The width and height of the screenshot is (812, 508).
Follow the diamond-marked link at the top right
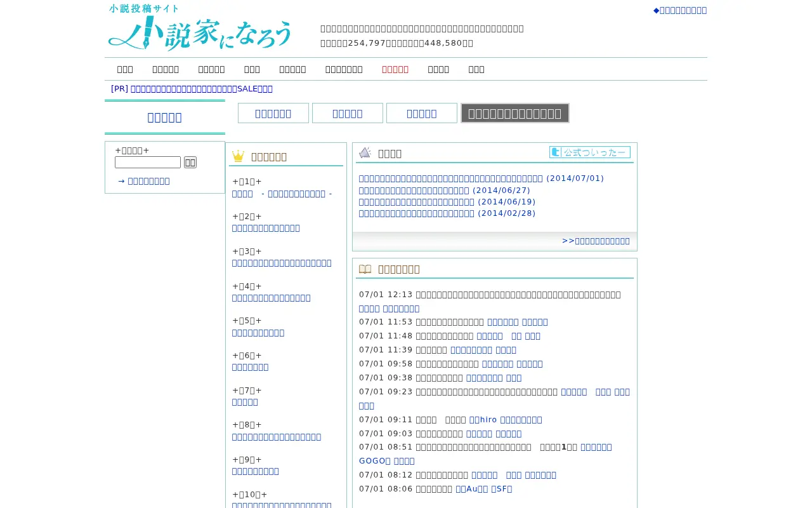tap(680, 10)
